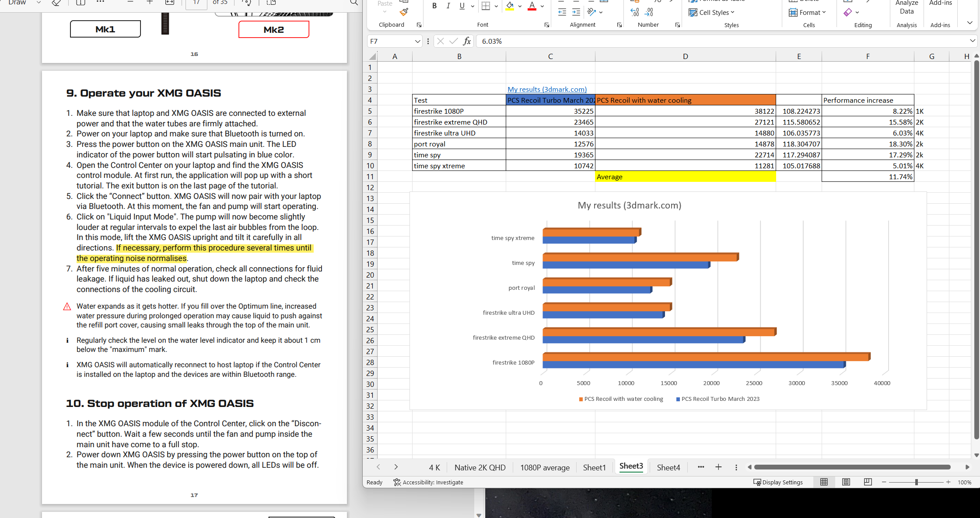Switch to the 4 K sheet tab
The width and height of the screenshot is (980, 518).
click(434, 467)
